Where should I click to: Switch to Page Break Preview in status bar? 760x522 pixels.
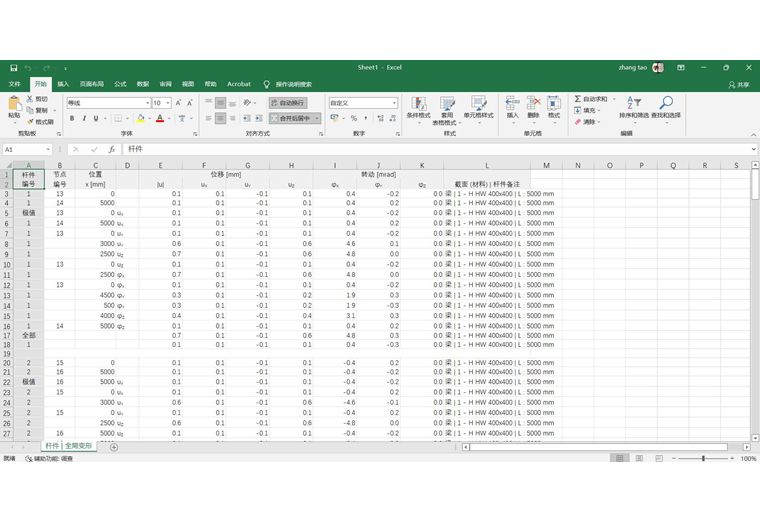tap(659, 458)
